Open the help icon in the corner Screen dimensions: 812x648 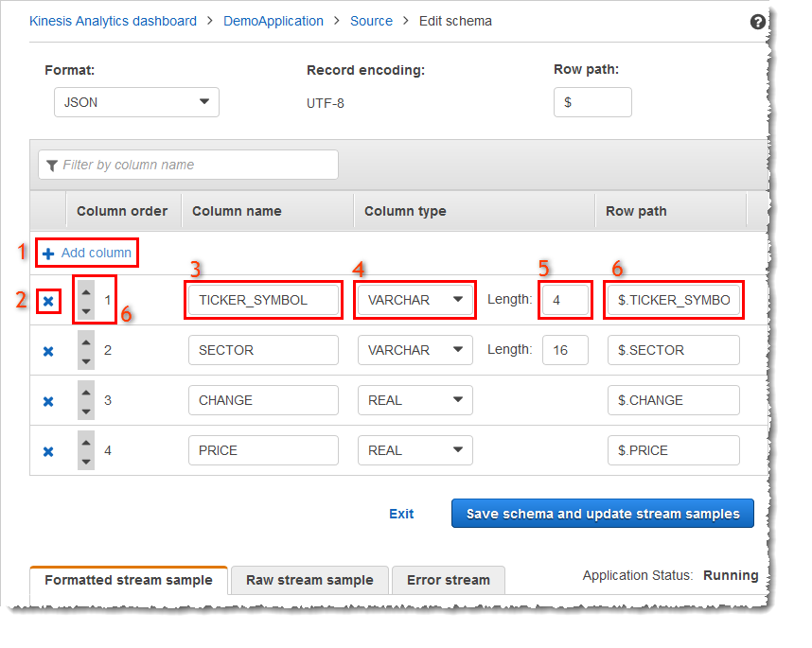coord(754,20)
